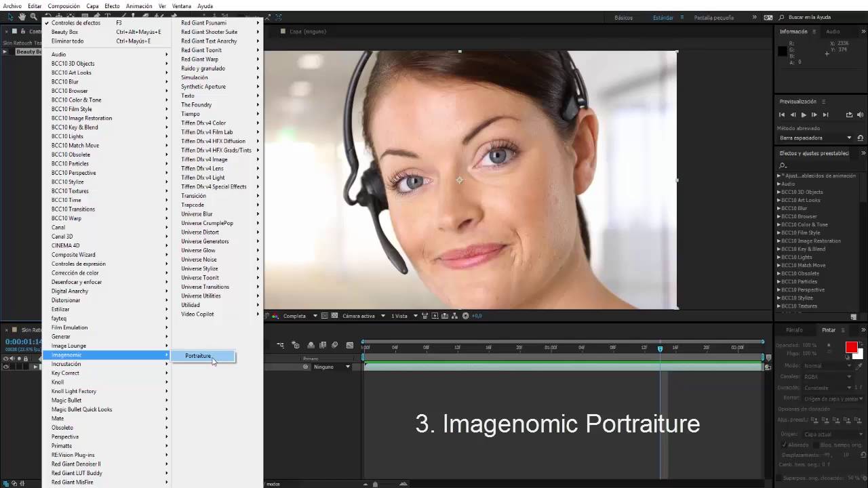
Task: Expand BCC10 Blur in effects panel
Action: point(779,208)
